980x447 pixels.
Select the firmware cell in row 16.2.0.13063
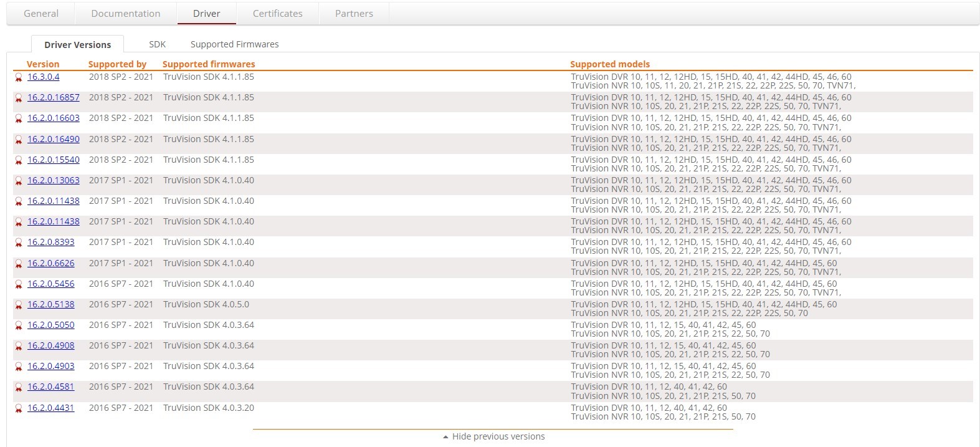[x=209, y=180]
